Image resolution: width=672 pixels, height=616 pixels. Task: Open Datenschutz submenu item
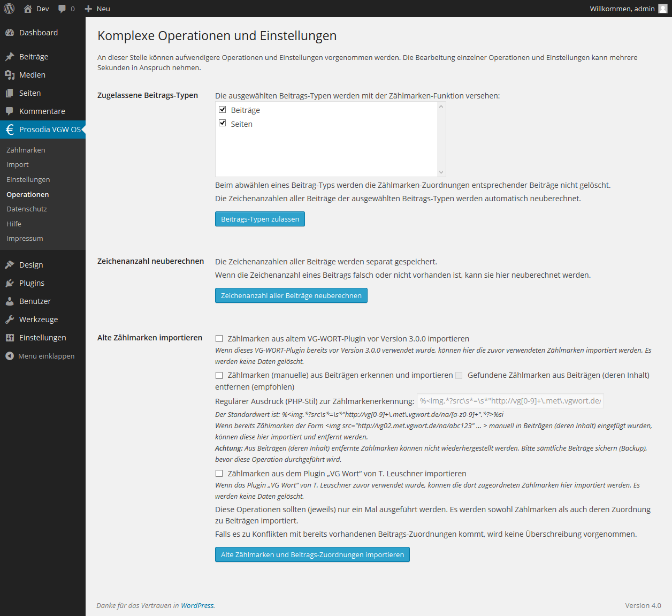(27, 209)
